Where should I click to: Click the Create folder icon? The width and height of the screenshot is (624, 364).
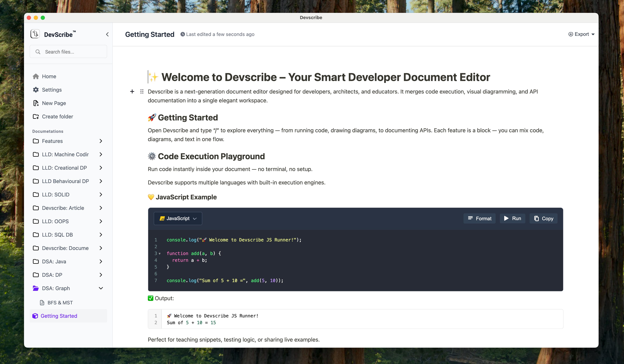[x=36, y=116]
